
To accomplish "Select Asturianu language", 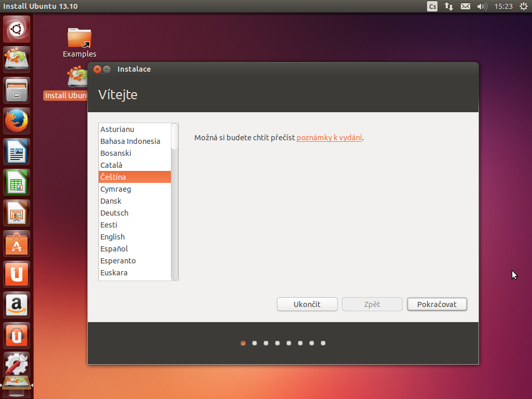I will tap(135, 129).
